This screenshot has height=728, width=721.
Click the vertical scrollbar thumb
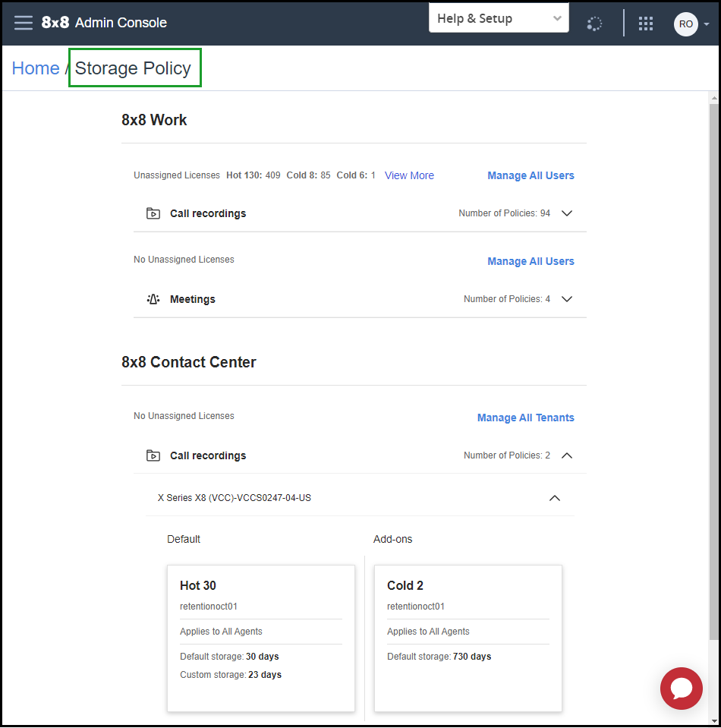[713, 371]
